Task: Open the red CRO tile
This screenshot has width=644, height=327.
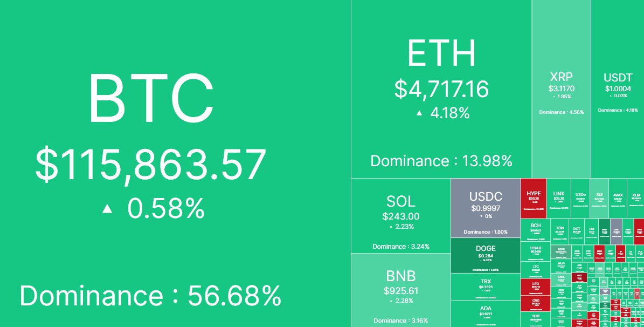Action: [x=536, y=303]
